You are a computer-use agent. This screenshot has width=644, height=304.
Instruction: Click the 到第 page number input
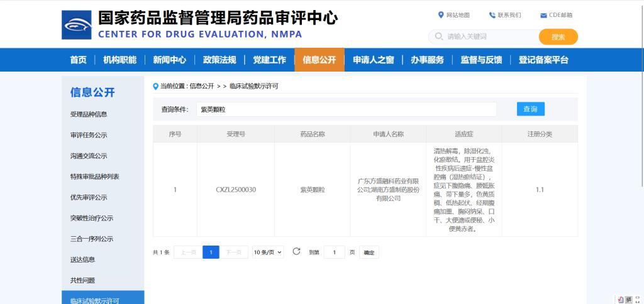[x=334, y=252]
